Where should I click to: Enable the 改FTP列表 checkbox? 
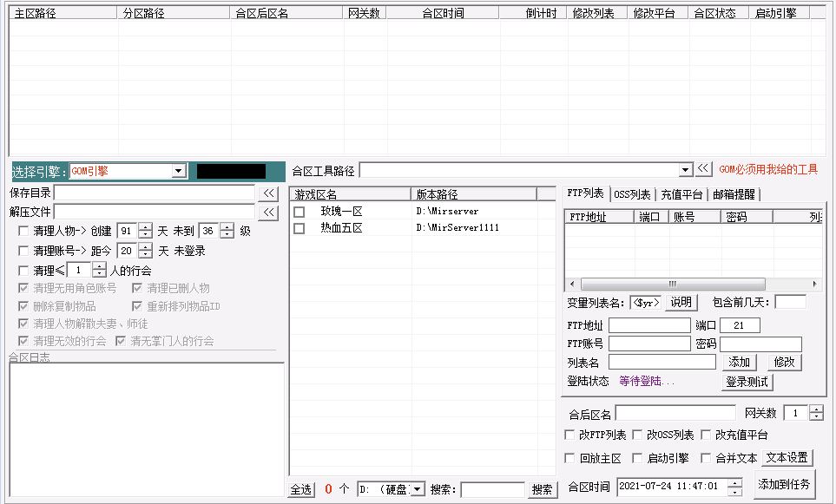tap(569, 435)
